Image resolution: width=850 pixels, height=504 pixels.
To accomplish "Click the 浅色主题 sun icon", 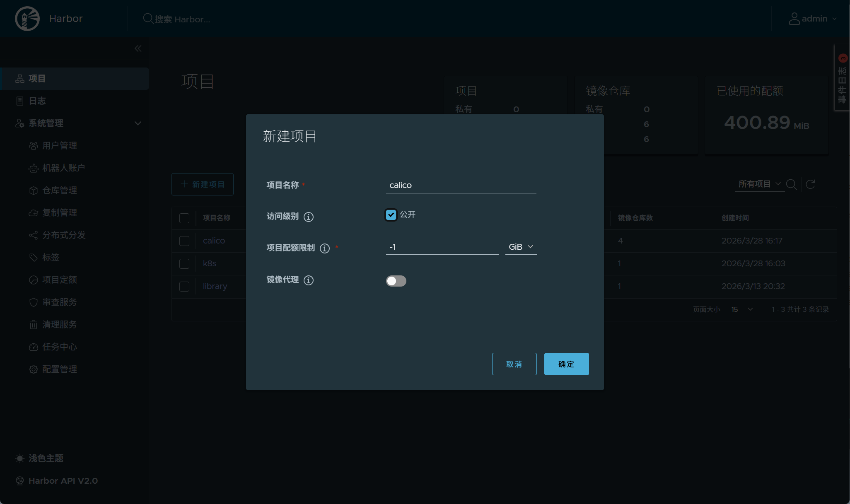I will coord(19,458).
